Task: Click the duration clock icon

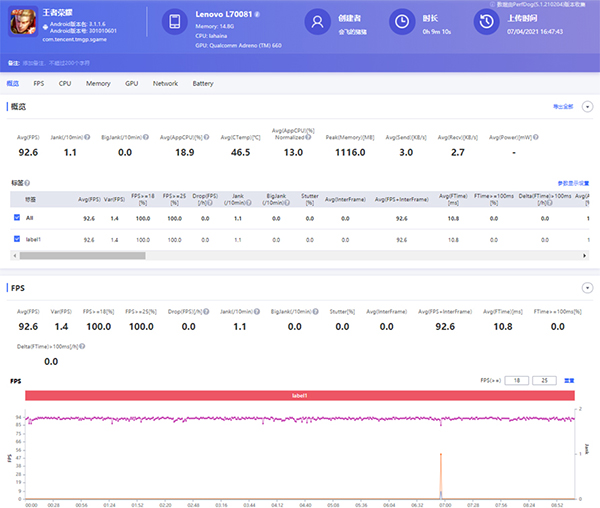Action: [x=402, y=23]
